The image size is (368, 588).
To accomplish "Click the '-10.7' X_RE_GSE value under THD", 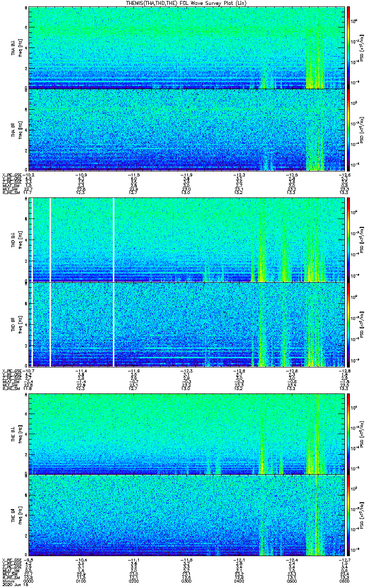I will pos(28,370).
